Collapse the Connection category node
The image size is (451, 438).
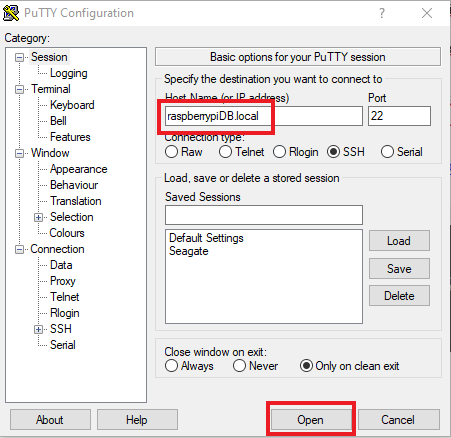tap(19, 249)
